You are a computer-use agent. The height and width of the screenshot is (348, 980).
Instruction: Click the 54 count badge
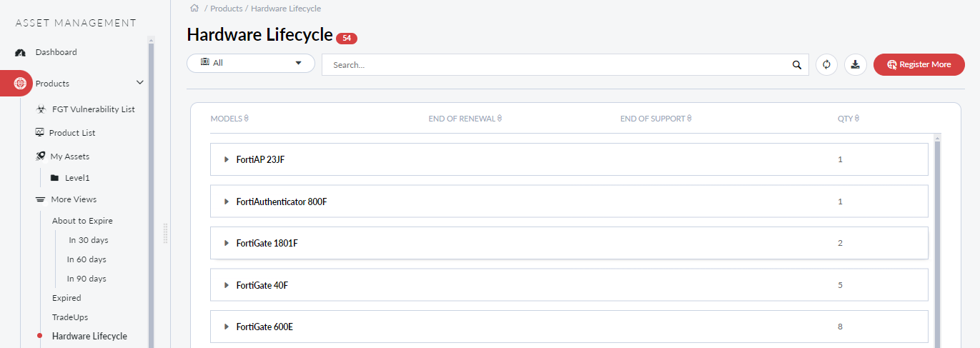click(x=347, y=39)
